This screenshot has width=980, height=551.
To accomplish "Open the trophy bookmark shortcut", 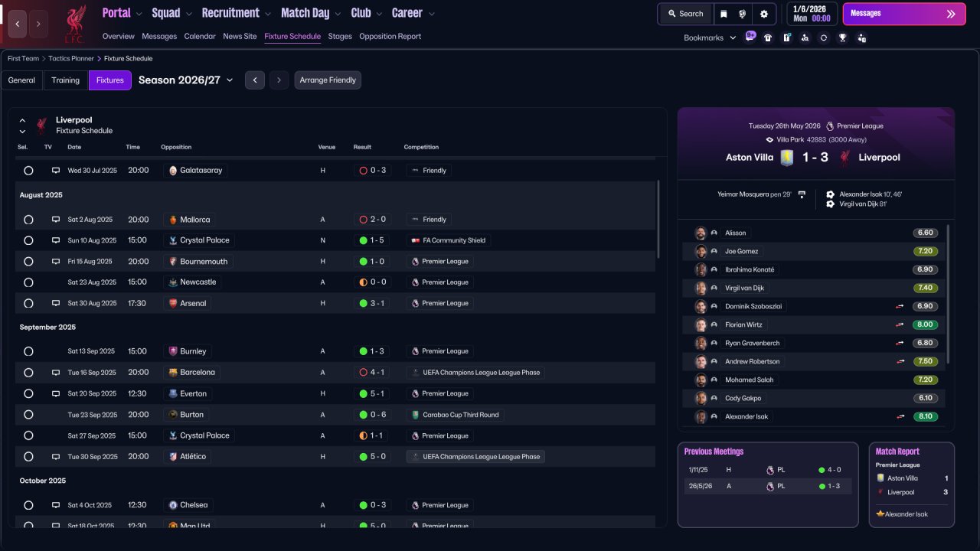I will [843, 37].
